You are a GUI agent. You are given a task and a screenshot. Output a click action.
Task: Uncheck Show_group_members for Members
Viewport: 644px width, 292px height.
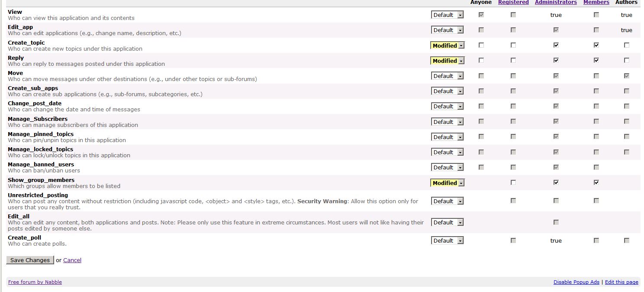596,183
